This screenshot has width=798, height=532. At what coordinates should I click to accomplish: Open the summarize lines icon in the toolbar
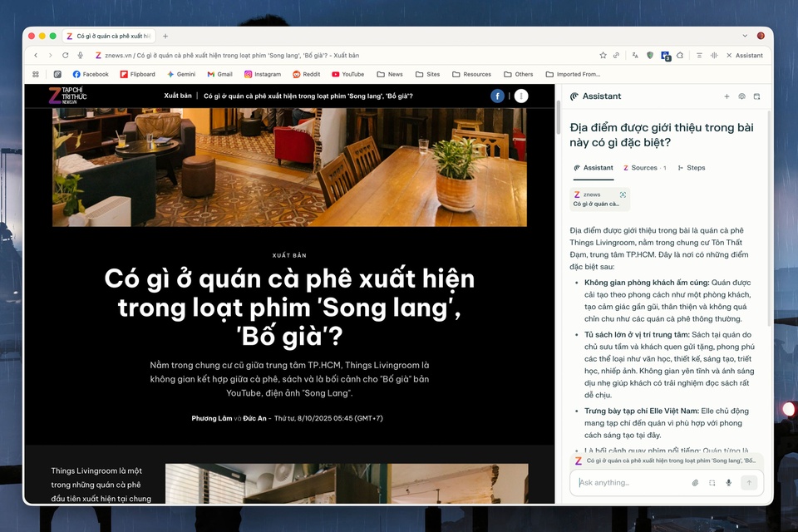click(x=699, y=55)
